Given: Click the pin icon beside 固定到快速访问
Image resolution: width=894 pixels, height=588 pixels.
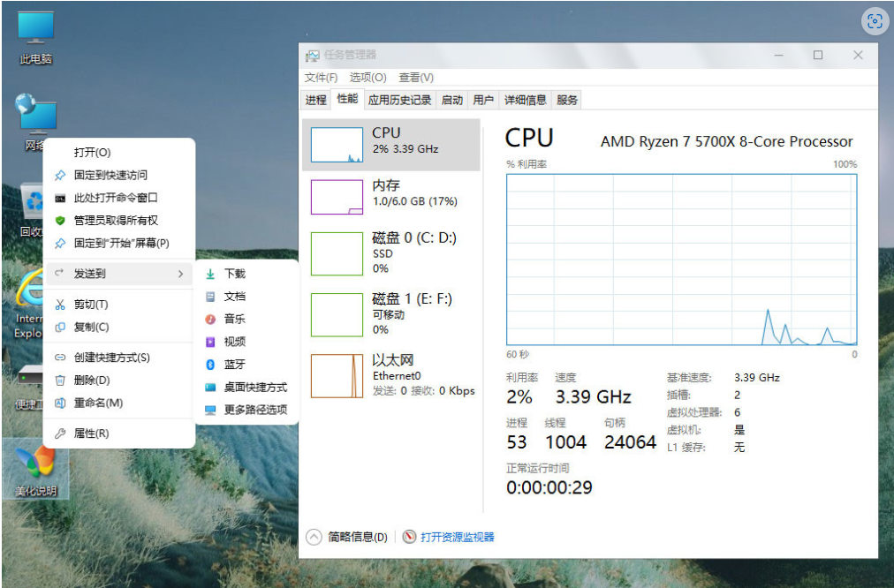Looking at the screenshot, I should tap(60, 175).
